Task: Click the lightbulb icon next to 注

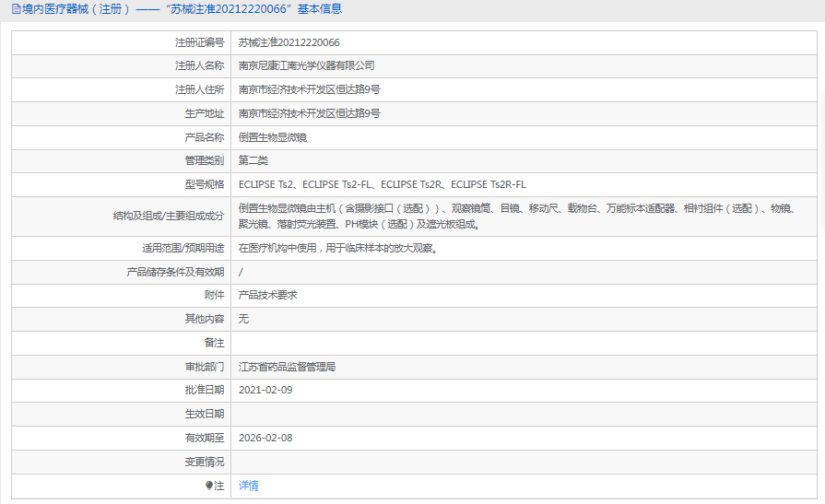Action: [209, 486]
